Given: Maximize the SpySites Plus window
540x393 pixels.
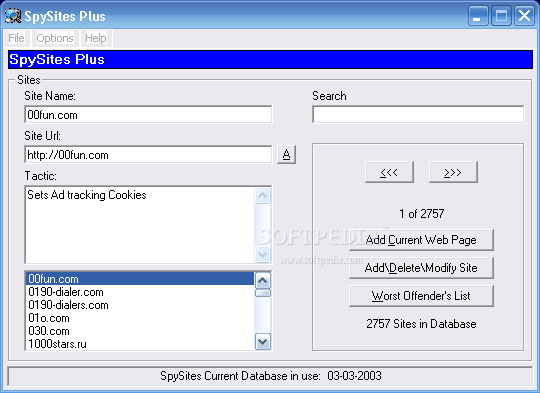Looking at the screenshot, I should 501,16.
